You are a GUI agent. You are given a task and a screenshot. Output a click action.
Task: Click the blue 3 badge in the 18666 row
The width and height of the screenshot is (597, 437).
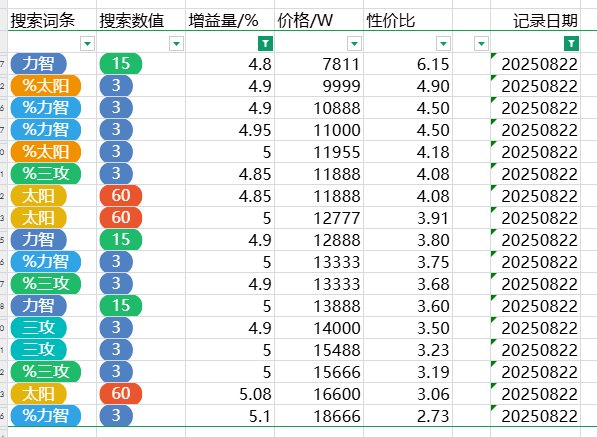116,416
